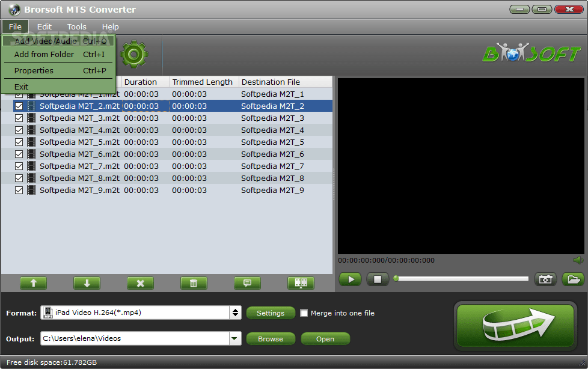The width and height of the screenshot is (588, 369).
Task: Uncheck Softpedia M2T_5.m2t checkbox
Action: point(19,142)
